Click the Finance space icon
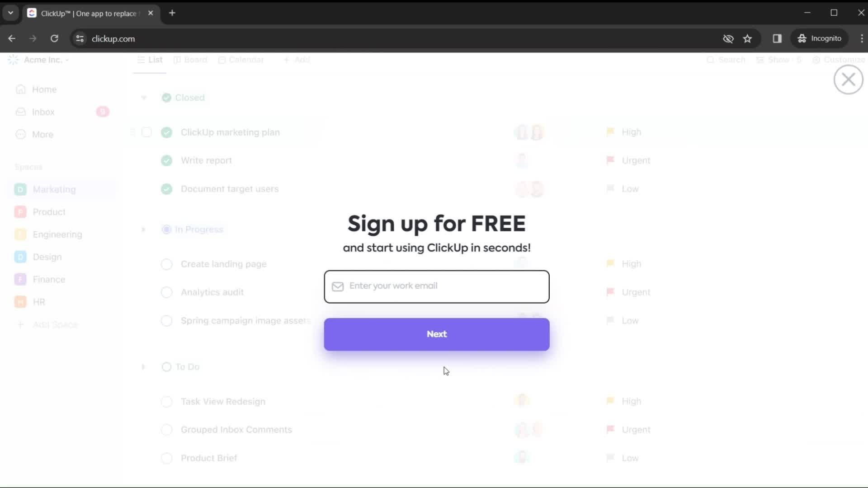Screen dimensions: 868x488 point(20,279)
